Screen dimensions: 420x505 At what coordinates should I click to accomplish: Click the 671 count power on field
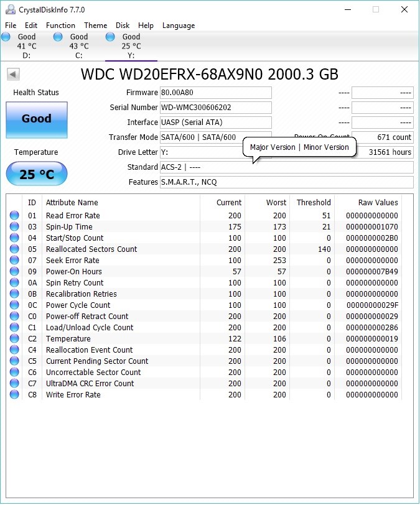pos(383,137)
